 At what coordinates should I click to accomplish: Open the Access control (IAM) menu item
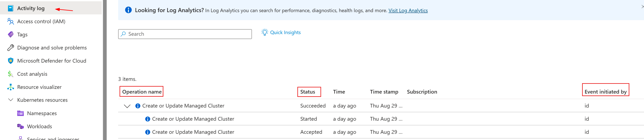coord(41,22)
